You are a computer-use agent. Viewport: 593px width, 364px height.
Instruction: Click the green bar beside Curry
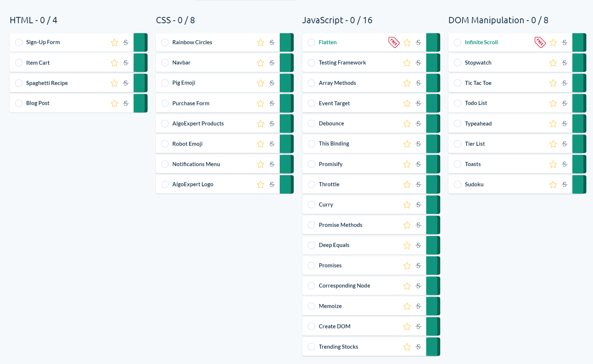433,205
